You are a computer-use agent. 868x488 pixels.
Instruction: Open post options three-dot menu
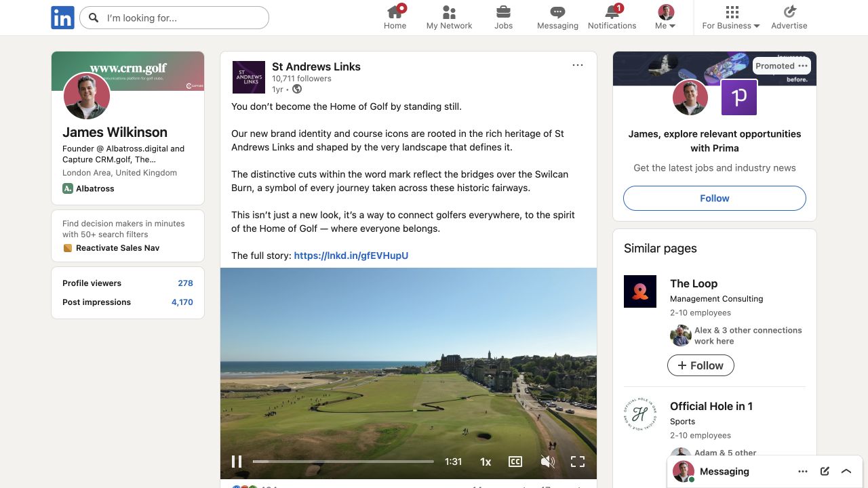pyautogui.click(x=578, y=65)
